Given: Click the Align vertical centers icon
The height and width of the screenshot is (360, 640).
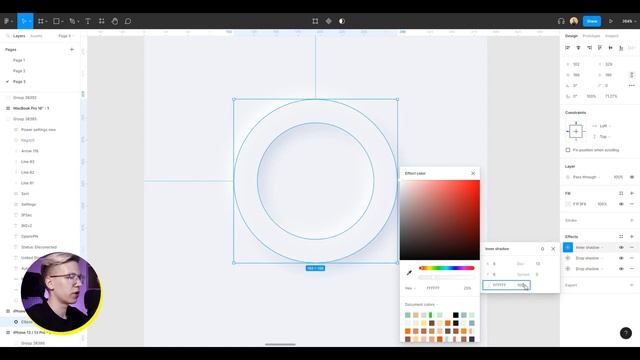Looking at the screenshot, I should 610,48.
